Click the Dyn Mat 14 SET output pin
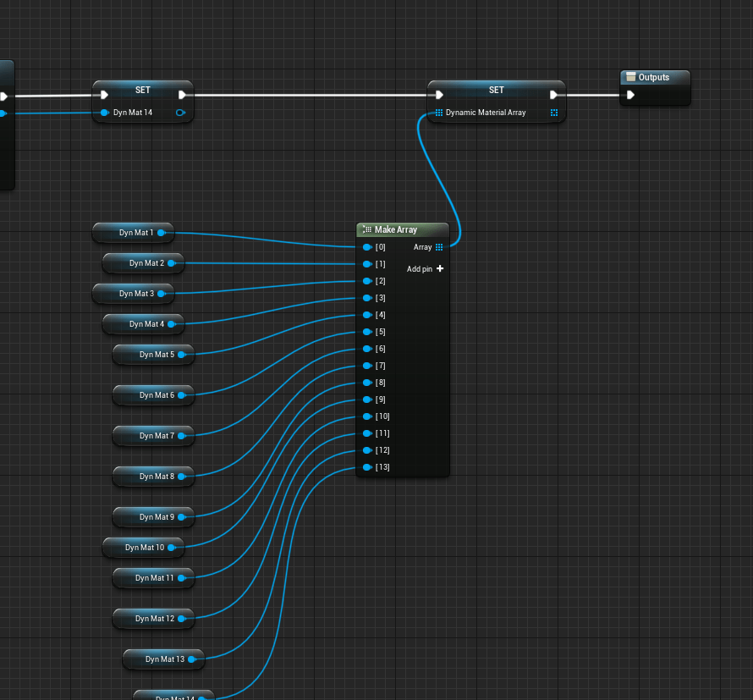Image resolution: width=753 pixels, height=700 pixels. pyautogui.click(x=181, y=113)
